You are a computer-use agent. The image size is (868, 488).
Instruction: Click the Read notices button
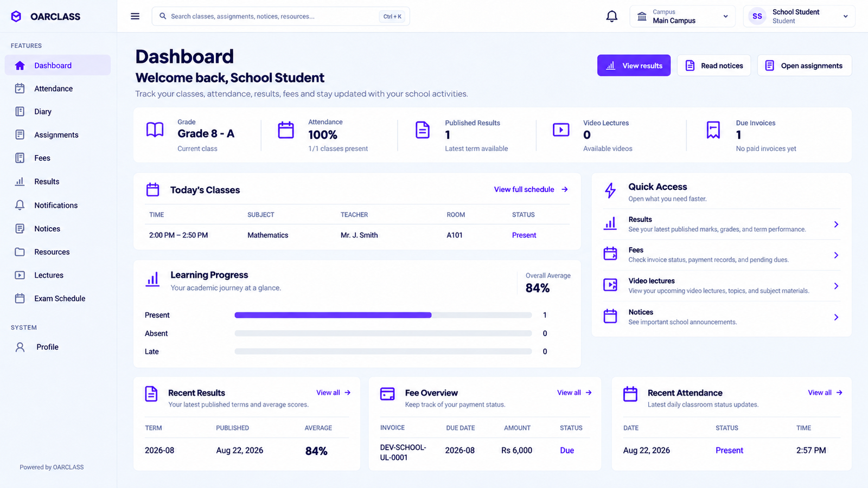(x=714, y=65)
